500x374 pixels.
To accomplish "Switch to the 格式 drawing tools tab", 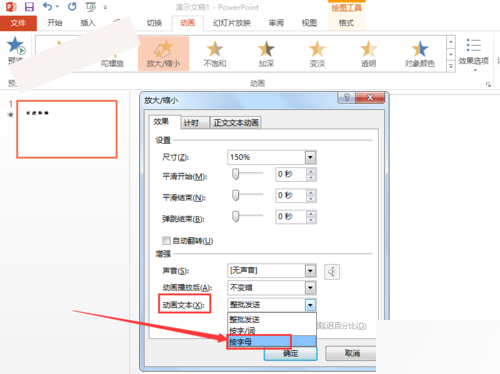I will tap(346, 23).
